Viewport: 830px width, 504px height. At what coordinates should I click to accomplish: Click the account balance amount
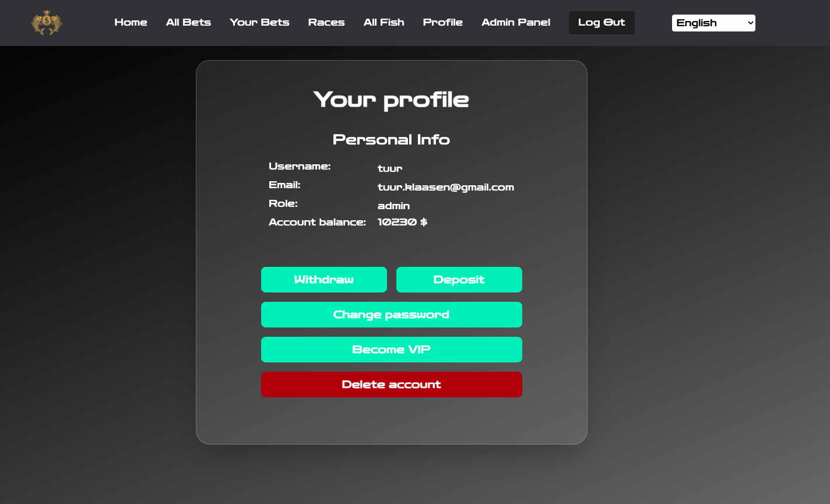tap(402, 222)
